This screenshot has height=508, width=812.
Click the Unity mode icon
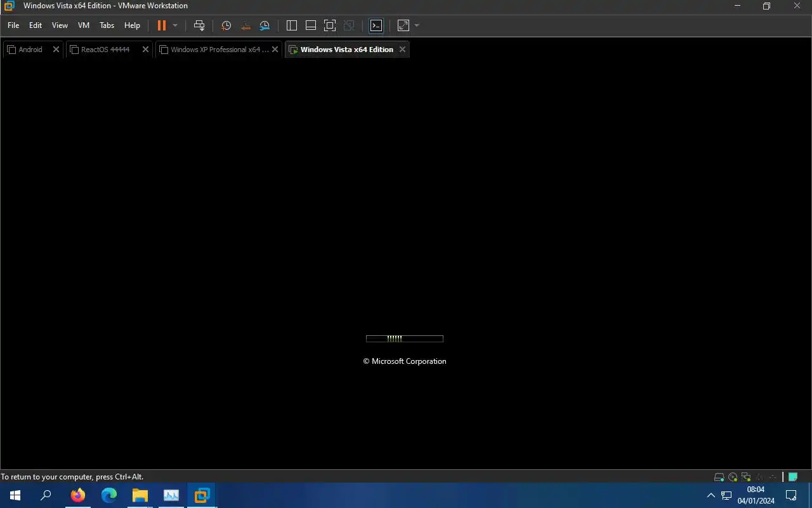tap(349, 25)
